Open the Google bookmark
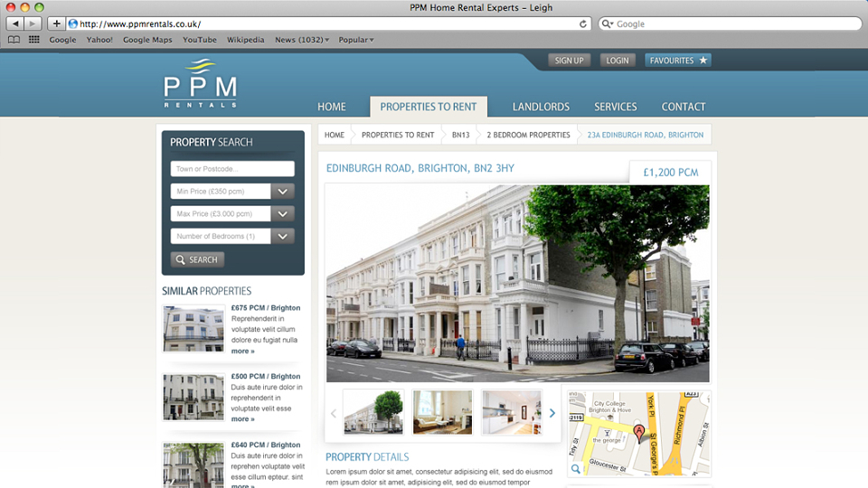Image resolution: width=868 pixels, height=488 pixels. click(62, 40)
